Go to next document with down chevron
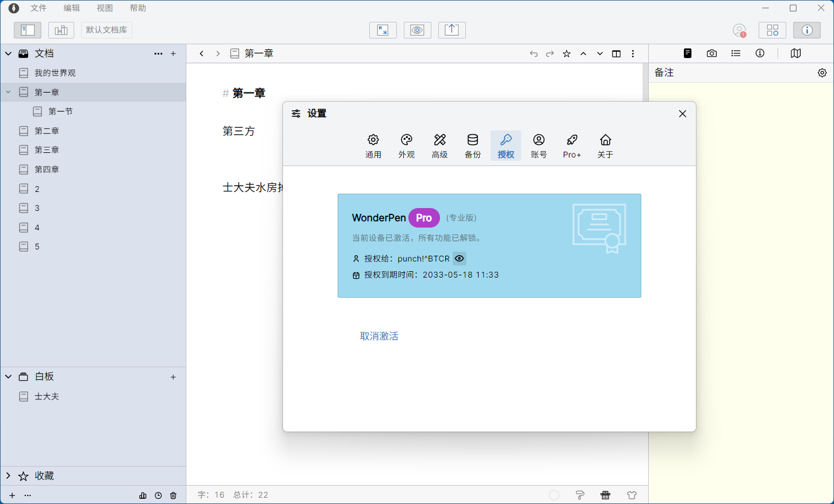 (600, 53)
